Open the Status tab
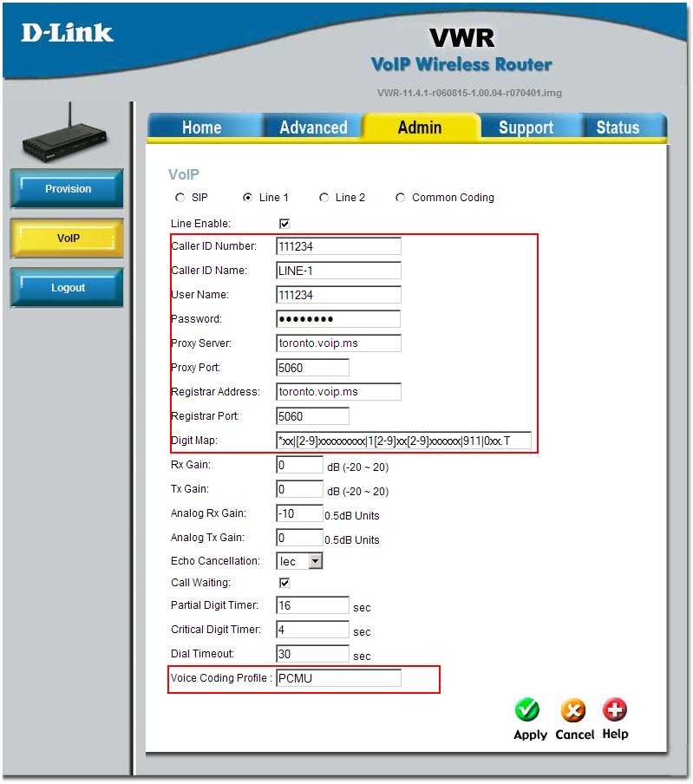Viewport: 693px width, 784px height. point(618,127)
